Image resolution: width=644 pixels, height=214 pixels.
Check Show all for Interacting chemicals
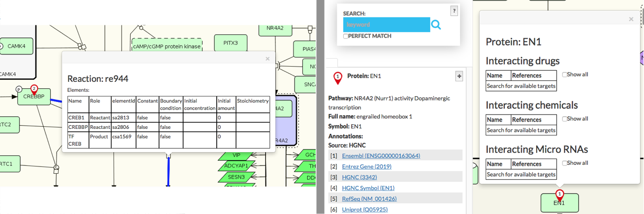[x=565, y=119]
